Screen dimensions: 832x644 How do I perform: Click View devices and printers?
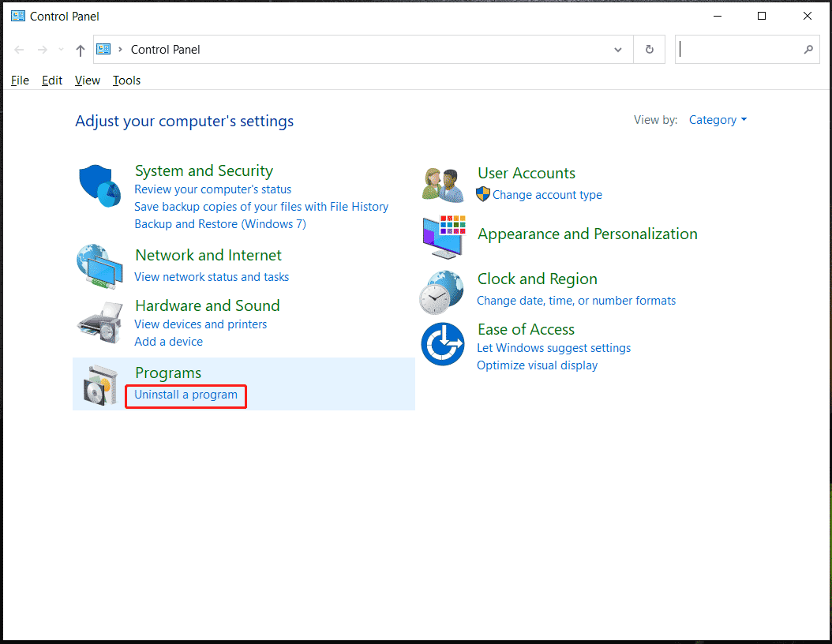(201, 324)
